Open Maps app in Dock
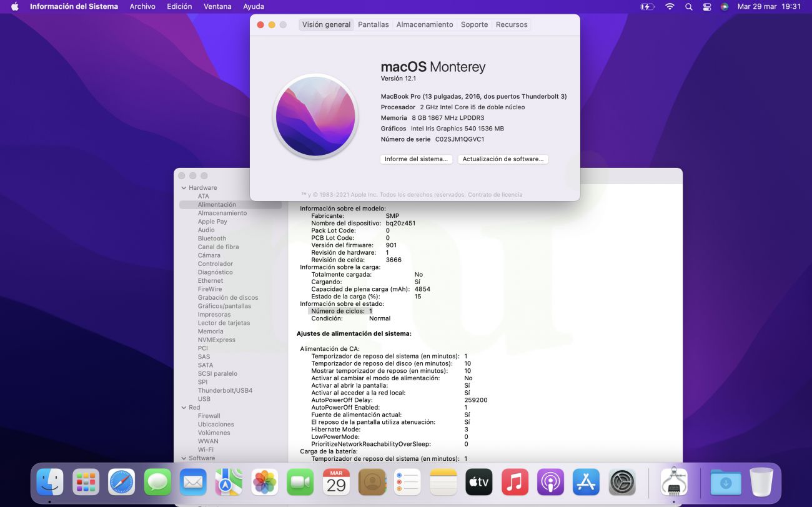The height and width of the screenshot is (507, 812). (229, 482)
